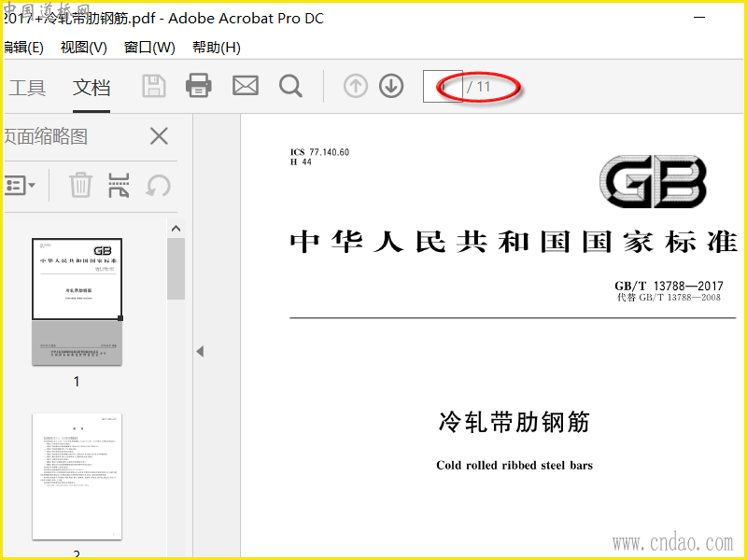Minimize the Acrobat window

tap(698, 18)
